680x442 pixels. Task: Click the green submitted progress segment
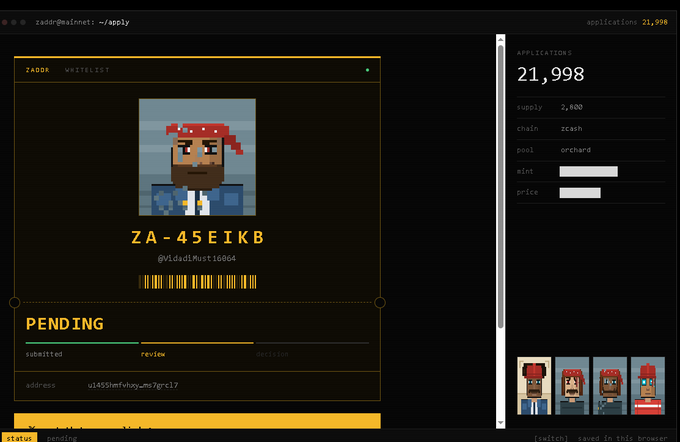tap(82, 343)
